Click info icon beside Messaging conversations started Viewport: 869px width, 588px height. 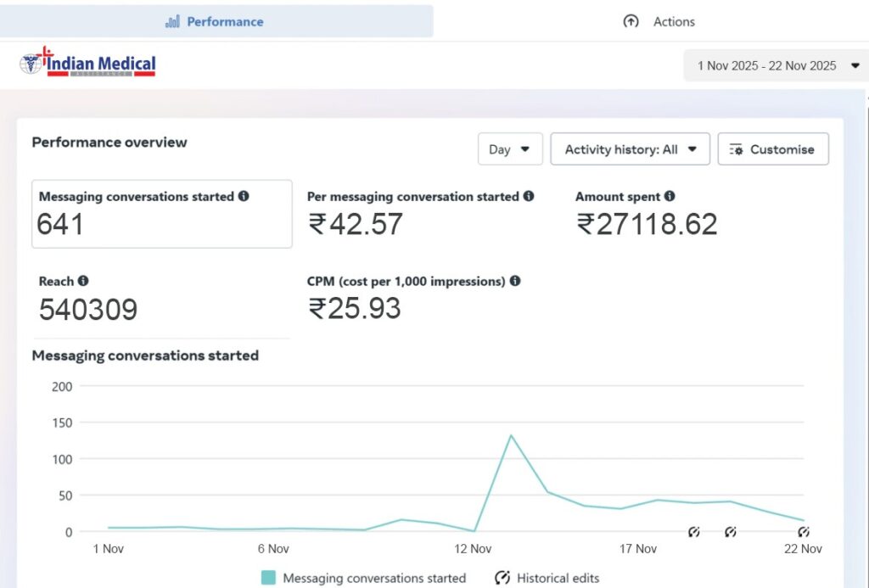click(x=244, y=197)
